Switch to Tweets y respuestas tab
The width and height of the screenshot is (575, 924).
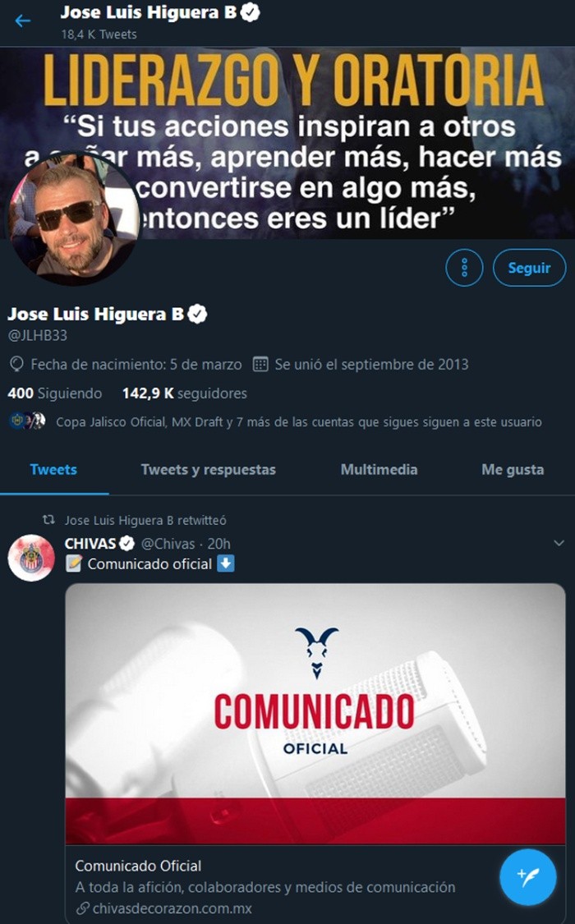tap(208, 470)
